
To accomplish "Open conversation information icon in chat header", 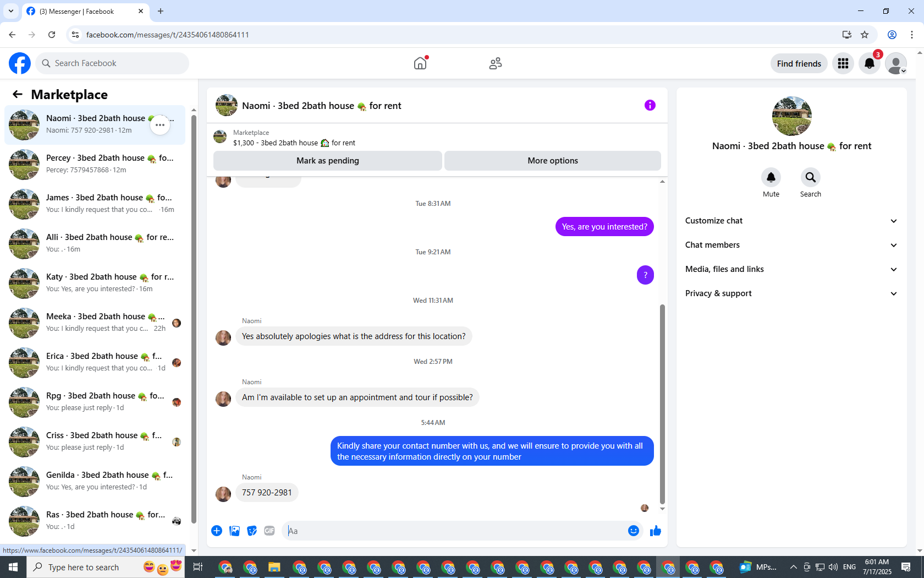I will [x=650, y=105].
